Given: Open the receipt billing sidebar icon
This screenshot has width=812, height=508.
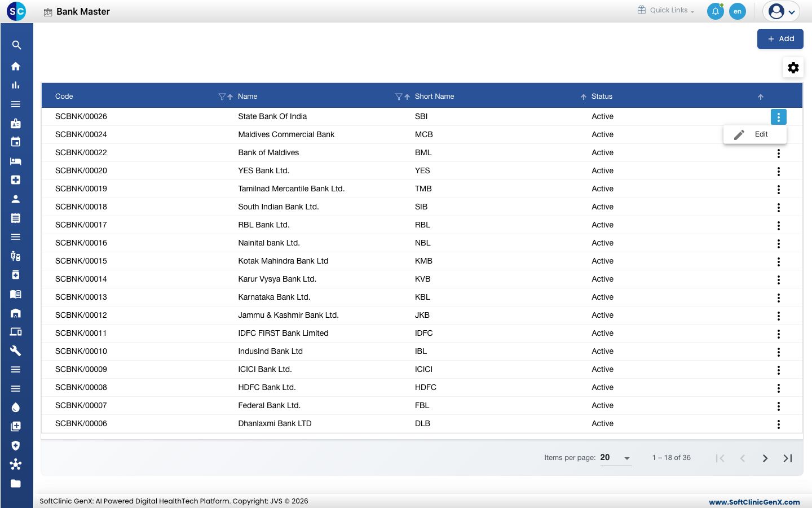Looking at the screenshot, I should coord(16,218).
